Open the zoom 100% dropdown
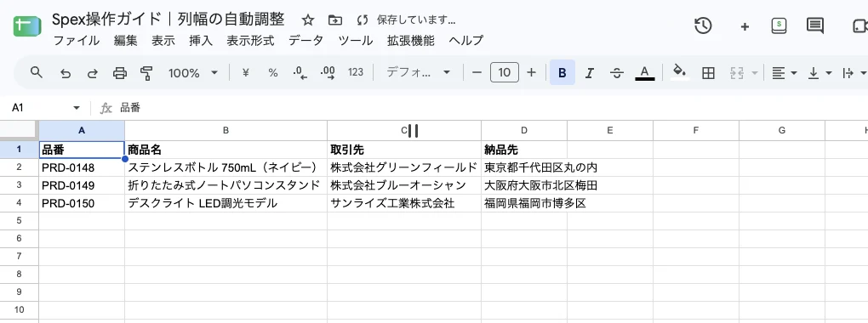 [x=193, y=73]
